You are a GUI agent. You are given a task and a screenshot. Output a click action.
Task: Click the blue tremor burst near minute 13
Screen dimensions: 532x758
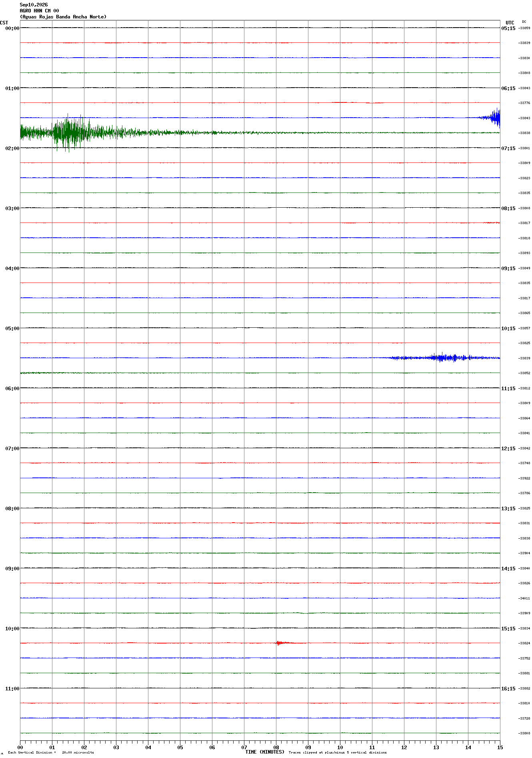pos(444,357)
